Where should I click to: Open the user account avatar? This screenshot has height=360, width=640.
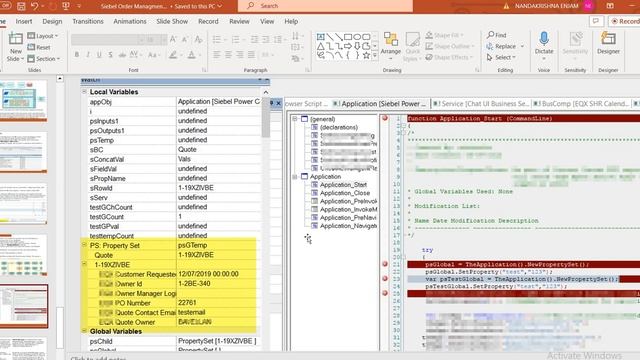(588, 6)
